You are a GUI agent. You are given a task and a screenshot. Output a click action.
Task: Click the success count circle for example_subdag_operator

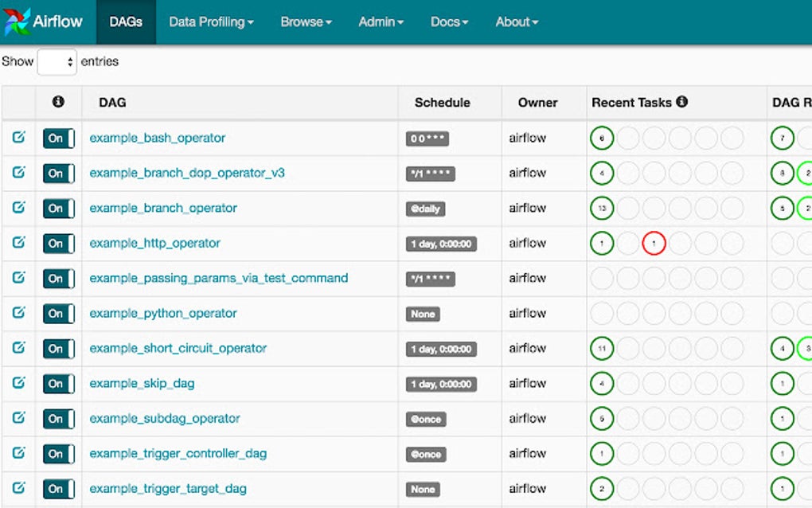click(602, 418)
